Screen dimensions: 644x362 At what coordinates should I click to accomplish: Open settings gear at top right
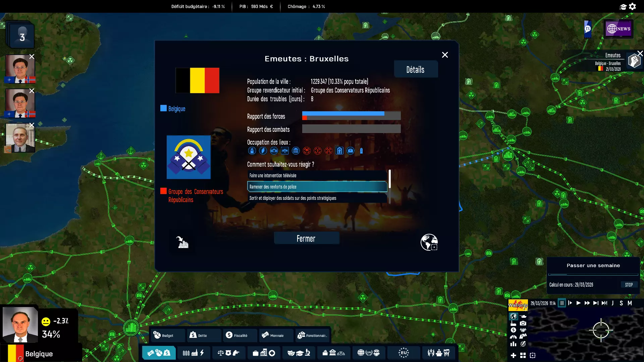[633, 6]
